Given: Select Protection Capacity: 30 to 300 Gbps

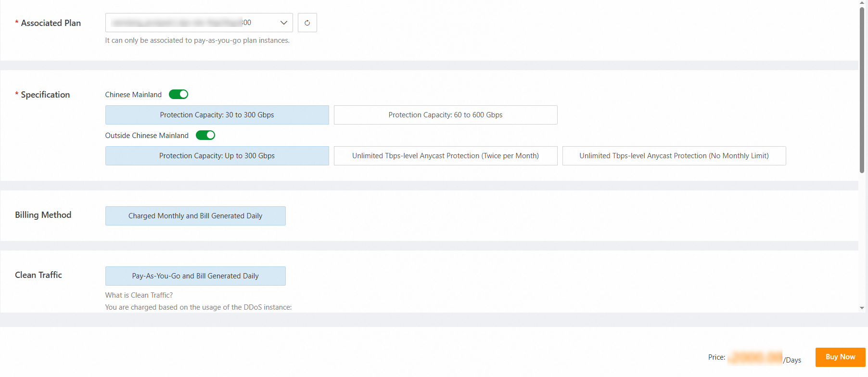Looking at the screenshot, I should click(217, 115).
